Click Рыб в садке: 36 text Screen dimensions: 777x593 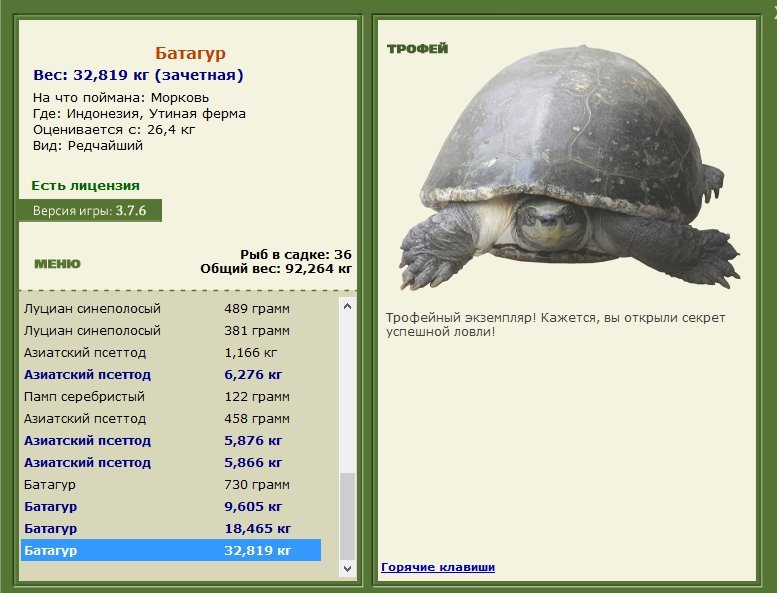(296, 254)
